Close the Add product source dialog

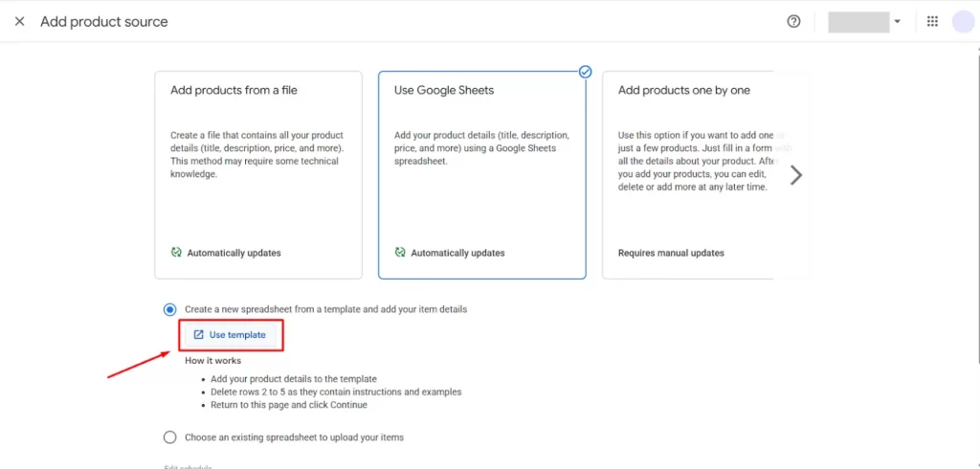pos(19,22)
